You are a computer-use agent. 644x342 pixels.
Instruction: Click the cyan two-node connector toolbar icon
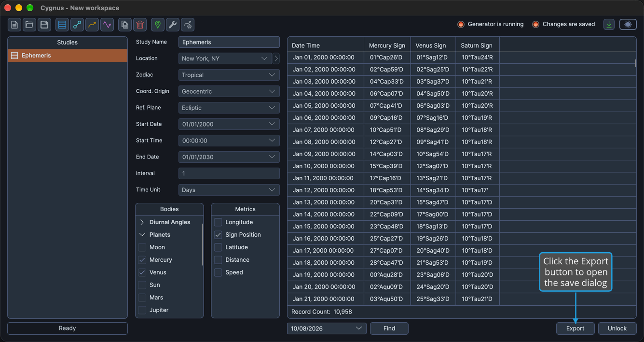click(77, 25)
